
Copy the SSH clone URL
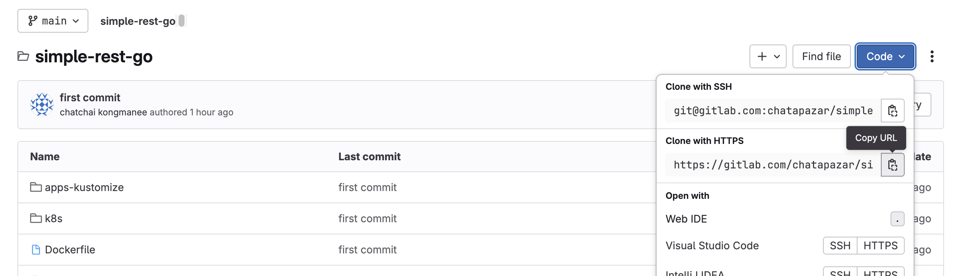click(x=892, y=111)
